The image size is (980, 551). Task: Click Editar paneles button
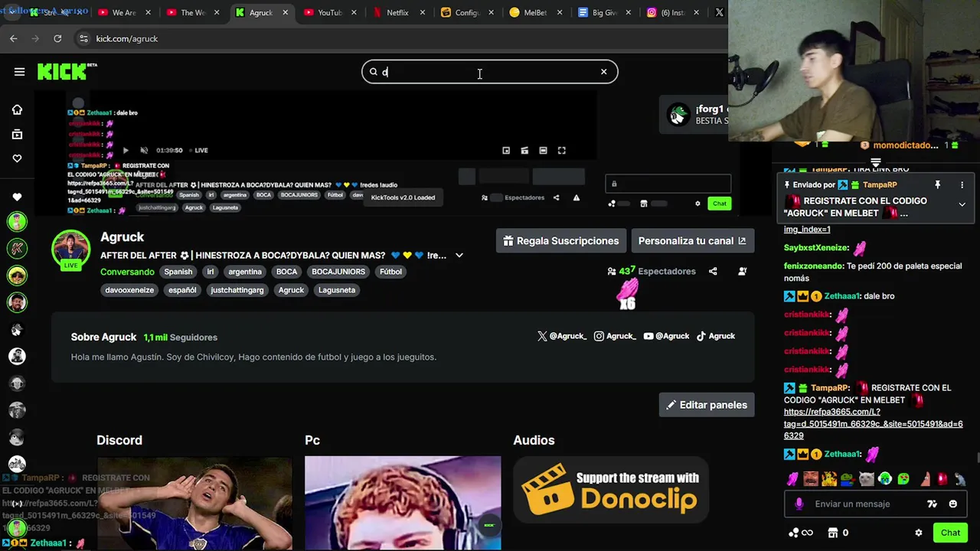pyautogui.click(x=707, y=405)
